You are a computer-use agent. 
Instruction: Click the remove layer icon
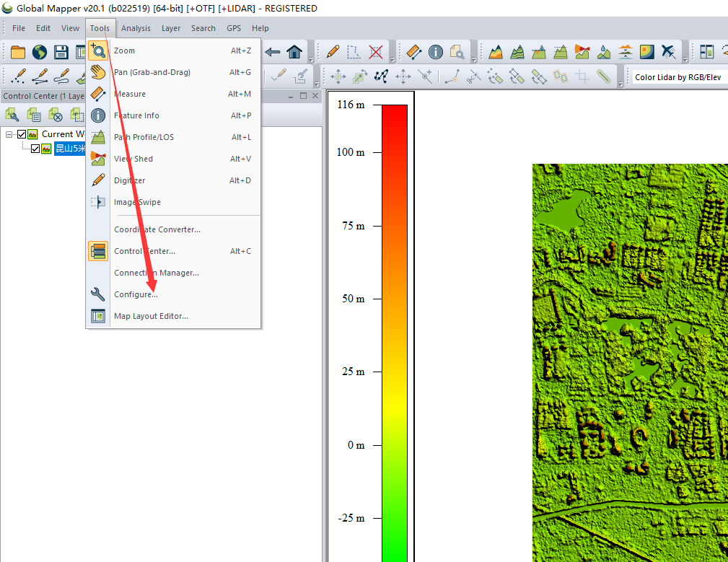coord(56,114)
